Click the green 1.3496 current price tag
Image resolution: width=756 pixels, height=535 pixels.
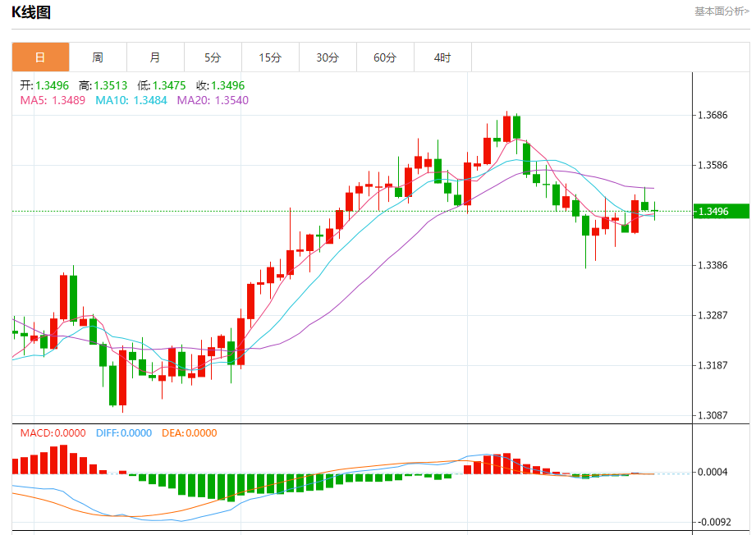pos(721,211)
